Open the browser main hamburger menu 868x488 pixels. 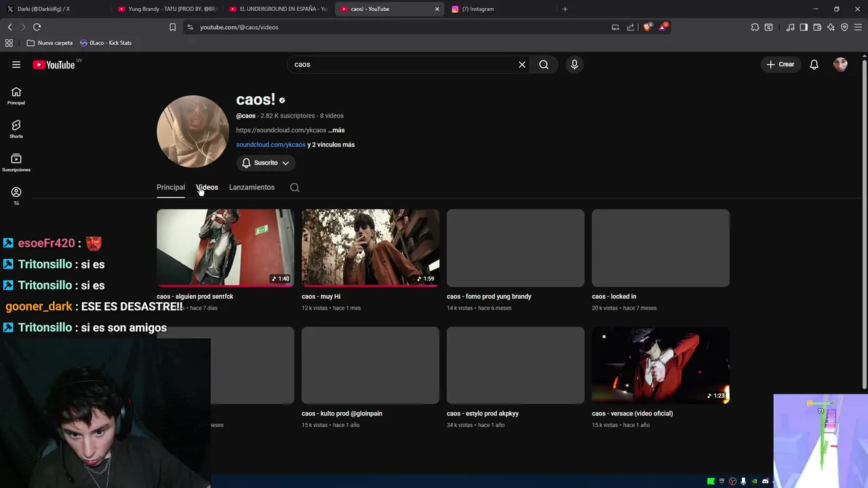coord(859,27)
